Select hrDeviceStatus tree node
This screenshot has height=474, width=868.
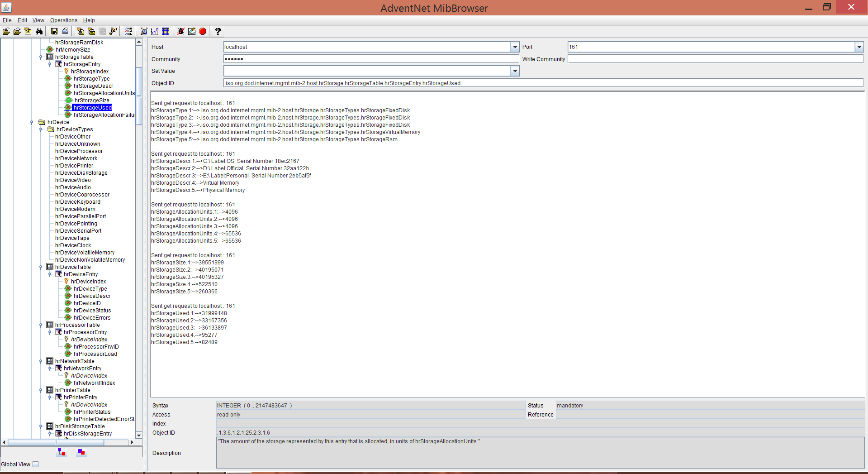click(x=92, y=311)
